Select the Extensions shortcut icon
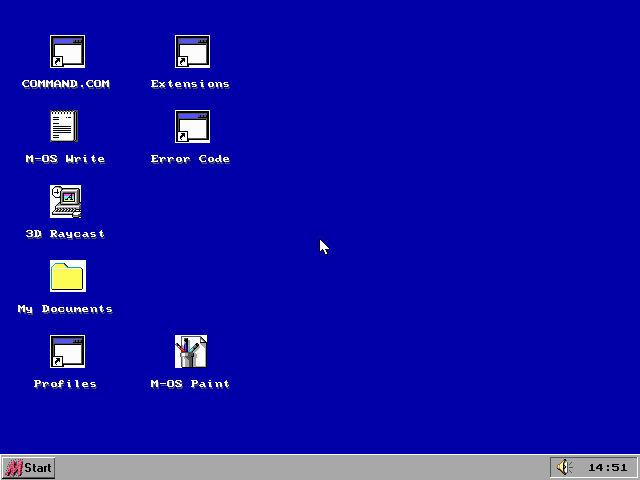 tap(192, 51)
